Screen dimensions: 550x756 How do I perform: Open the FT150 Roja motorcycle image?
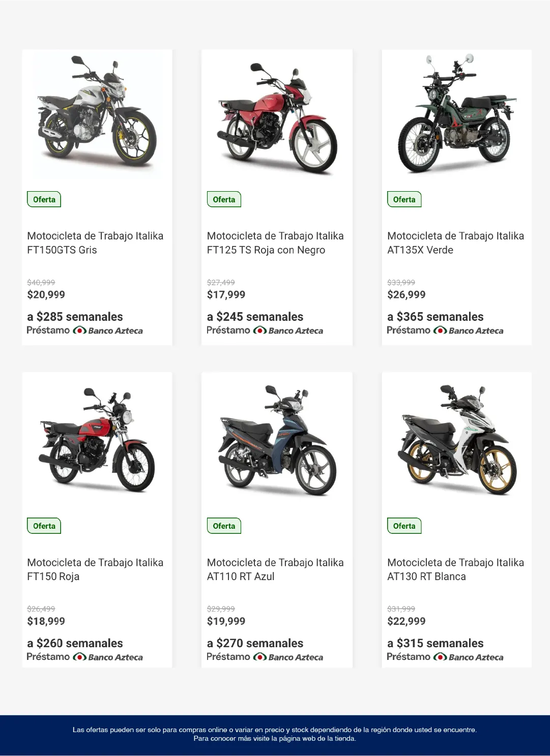point(97,440)
